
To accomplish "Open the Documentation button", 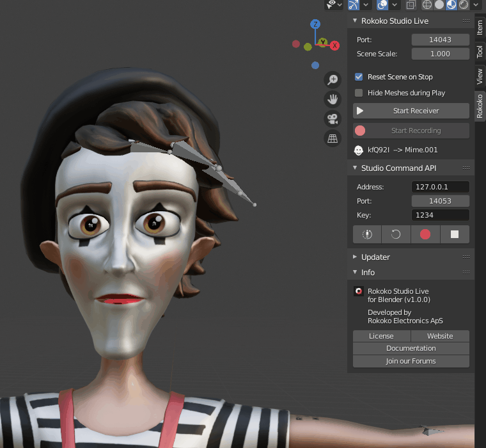I will (411, 348).
